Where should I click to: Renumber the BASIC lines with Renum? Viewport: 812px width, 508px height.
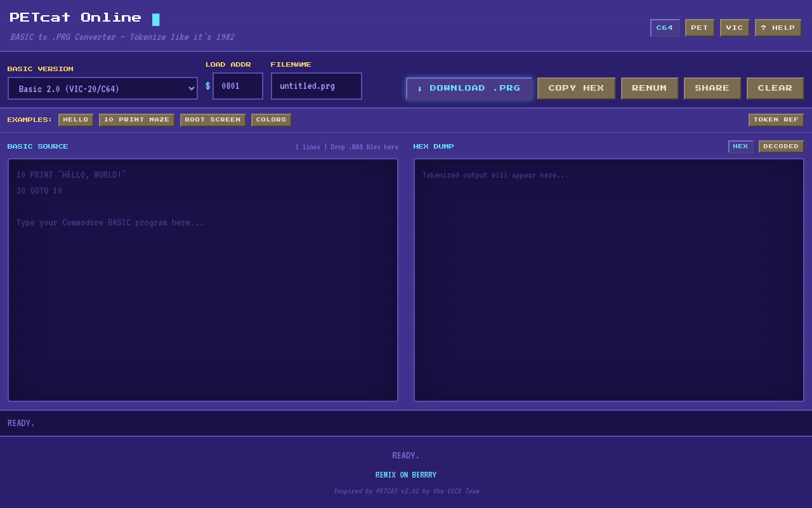650,88
